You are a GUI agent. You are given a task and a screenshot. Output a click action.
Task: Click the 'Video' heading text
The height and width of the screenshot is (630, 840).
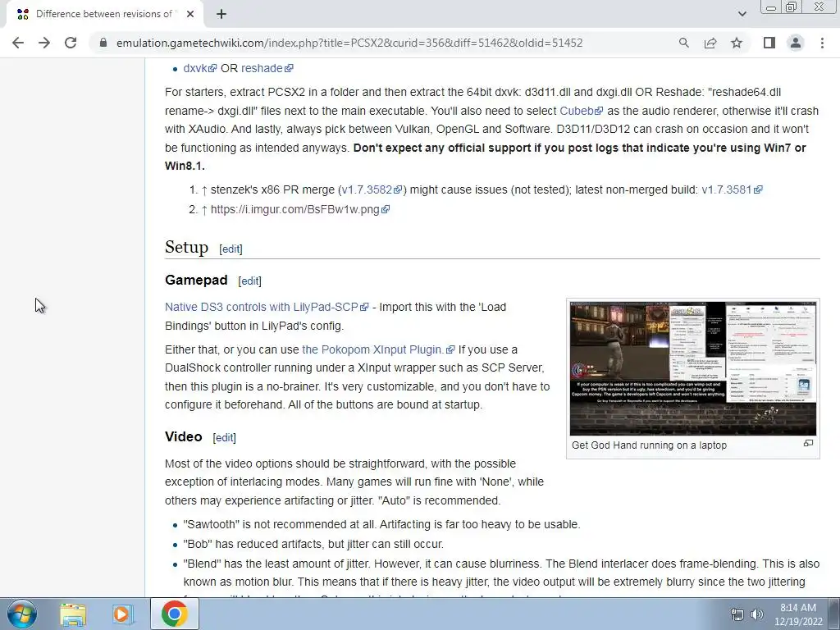[x=183, y=436]
